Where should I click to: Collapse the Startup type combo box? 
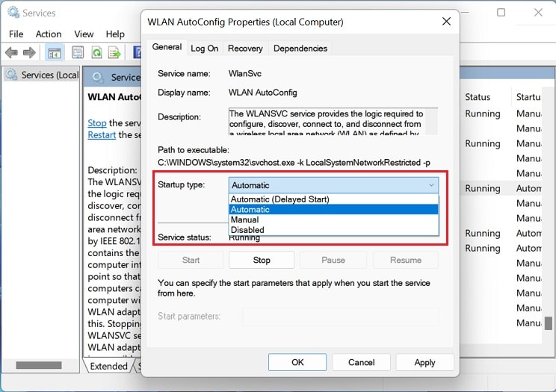(x=333, y=185)
